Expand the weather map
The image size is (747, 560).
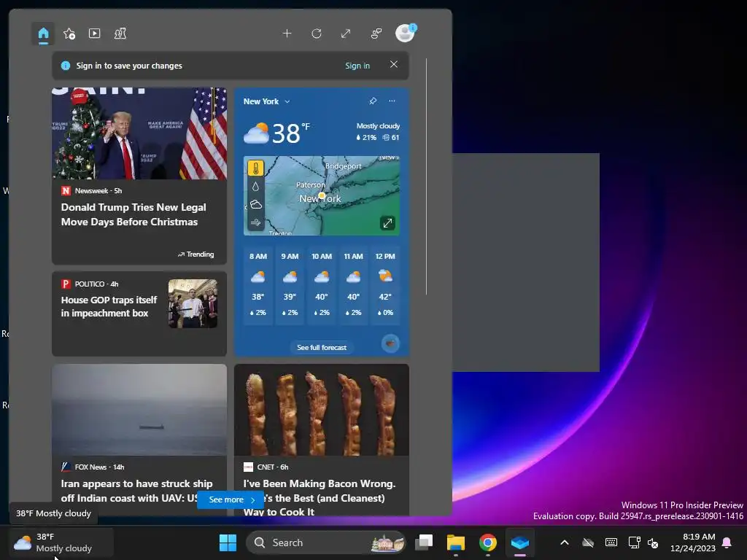387,223
